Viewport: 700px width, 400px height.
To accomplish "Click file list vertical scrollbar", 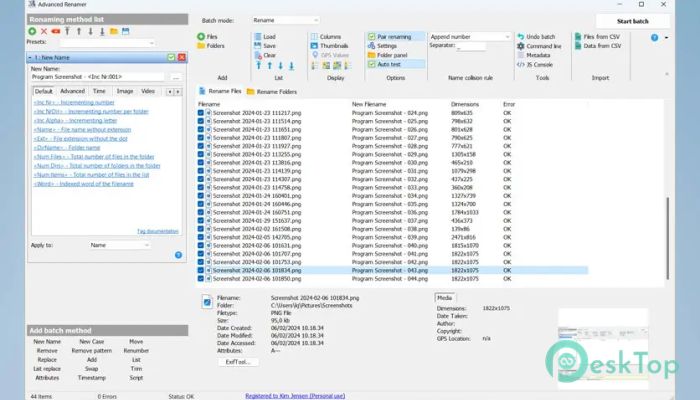I will [x=667, y=238].
